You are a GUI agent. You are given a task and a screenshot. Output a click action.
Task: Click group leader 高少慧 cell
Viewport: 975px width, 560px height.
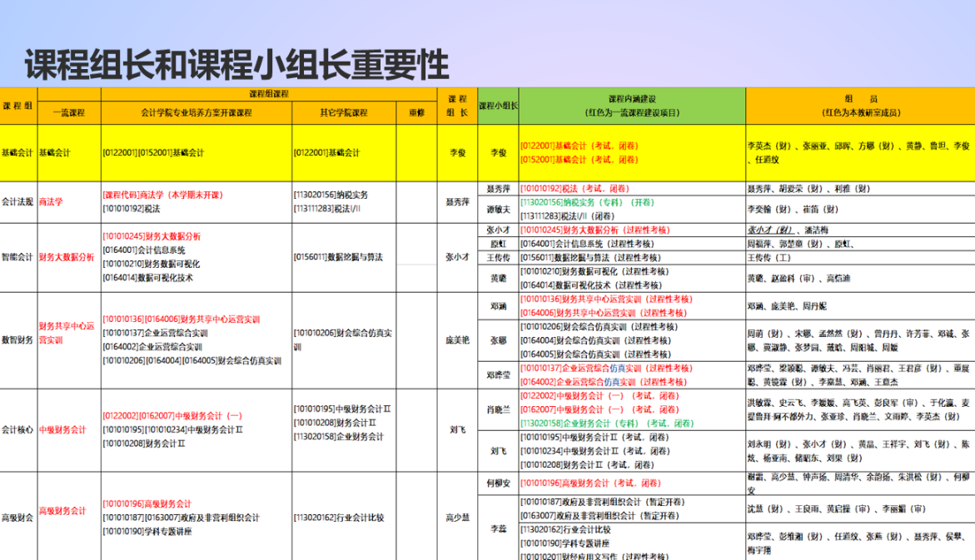point(457,517)
